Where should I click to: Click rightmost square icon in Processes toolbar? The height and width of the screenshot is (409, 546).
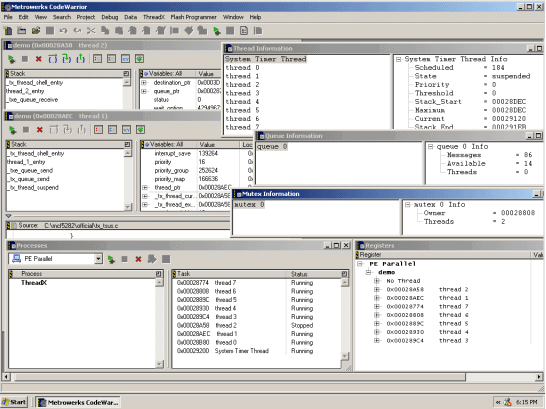tap(166, 259)
